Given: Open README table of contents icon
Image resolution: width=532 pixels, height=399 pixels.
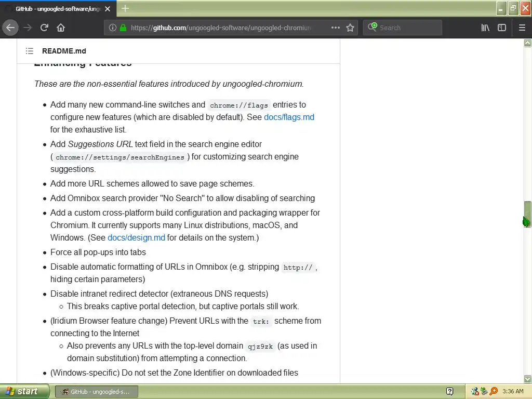Looking at the screenshot, I should 30,51.
